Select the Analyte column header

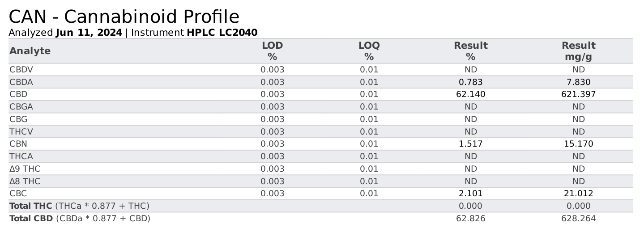pos(30,51)
